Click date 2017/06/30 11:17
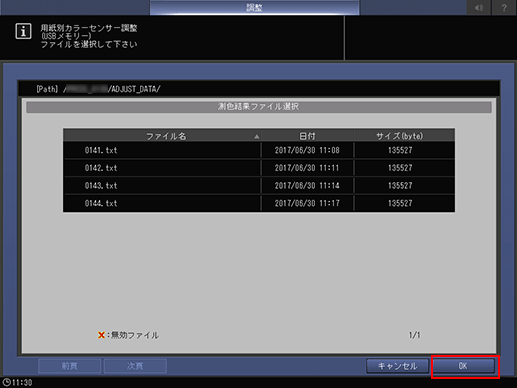Screen dimensions: 517x388 point(307,203)
